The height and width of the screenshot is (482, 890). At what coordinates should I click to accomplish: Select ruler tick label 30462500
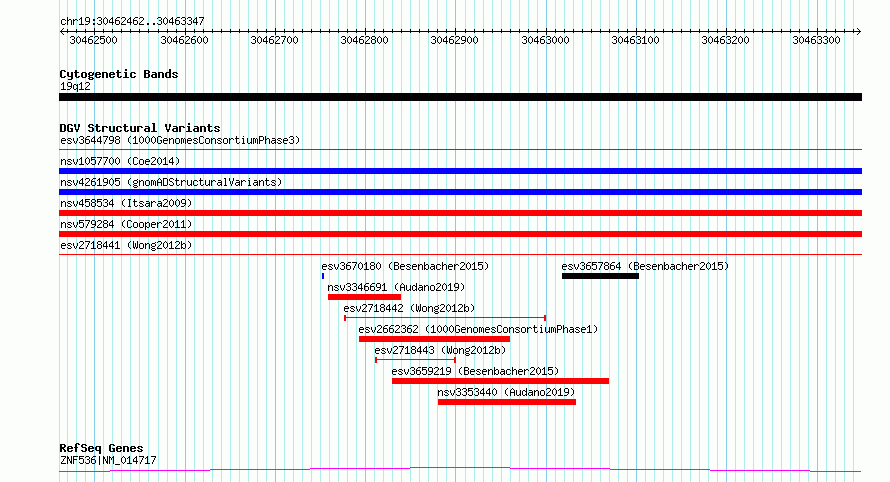point(93,40)
